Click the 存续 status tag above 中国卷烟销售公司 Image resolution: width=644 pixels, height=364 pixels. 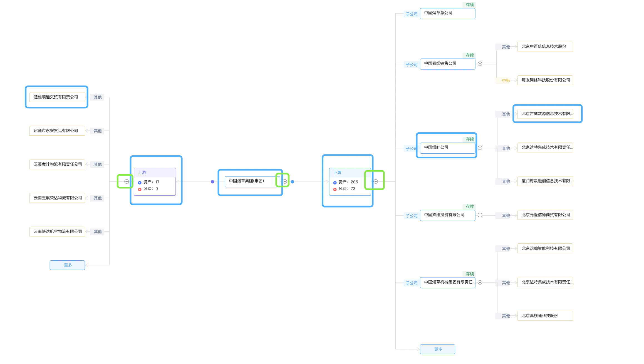pyautogui.click(x=470, y=55)
